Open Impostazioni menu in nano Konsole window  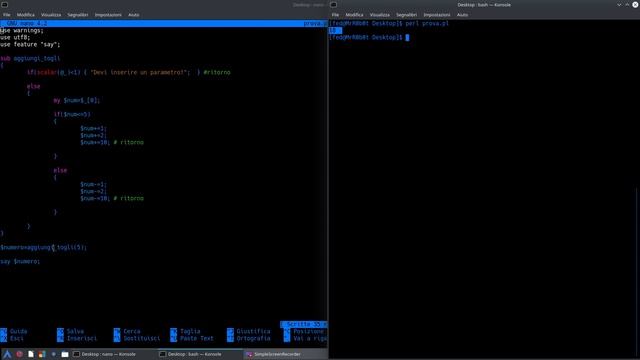(x=108, y=15)
